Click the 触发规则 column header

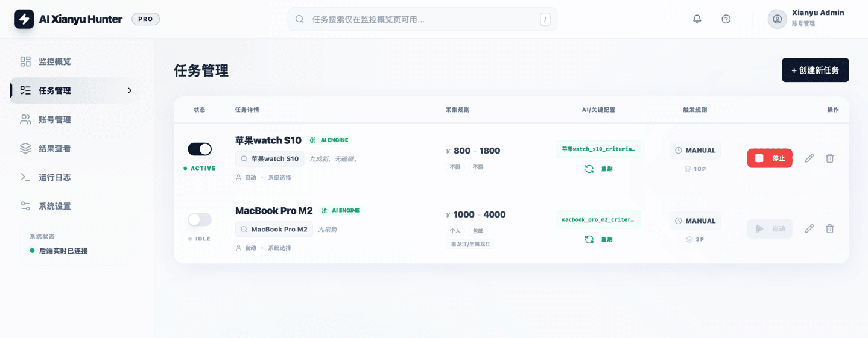point(695,110)
